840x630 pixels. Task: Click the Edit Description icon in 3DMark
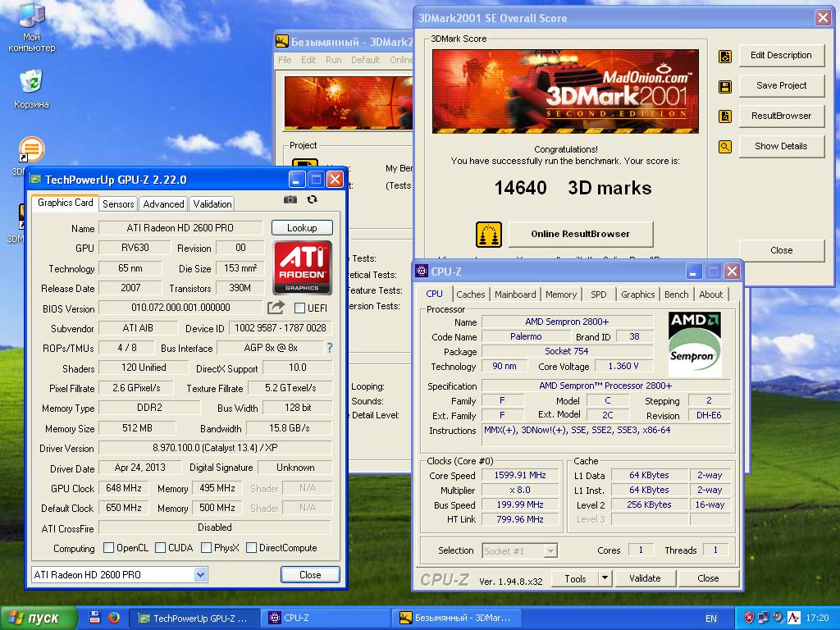(x=725, y=56)
